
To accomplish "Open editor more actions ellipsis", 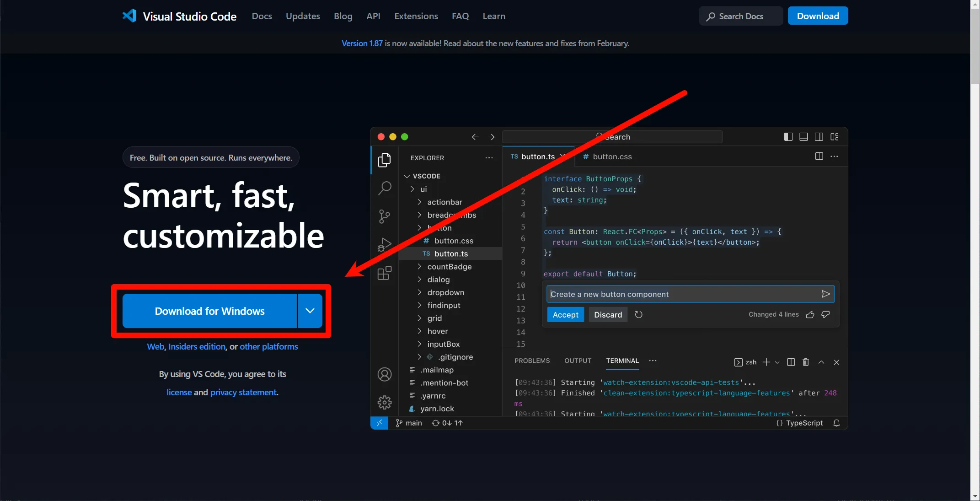I will pos(835,156).
